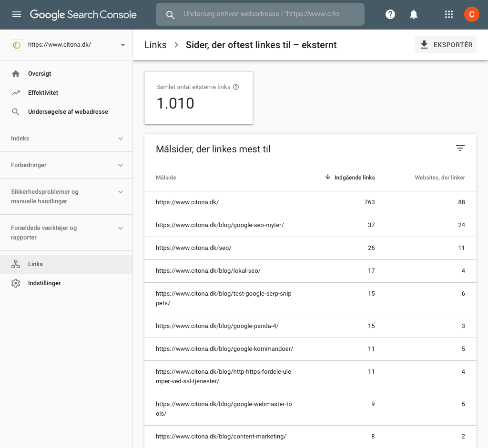This screenshot has width=488, height=448.
Task: Click the Målsider, der linkes mest til heading
Action: point(213,149)
